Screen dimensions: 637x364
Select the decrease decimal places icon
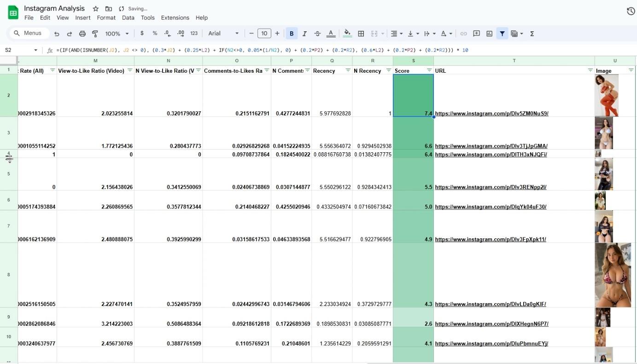(167, 33)
